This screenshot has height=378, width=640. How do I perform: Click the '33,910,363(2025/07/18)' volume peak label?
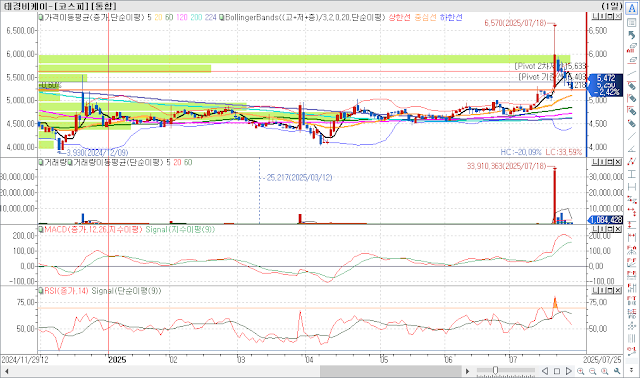point(506,166)
